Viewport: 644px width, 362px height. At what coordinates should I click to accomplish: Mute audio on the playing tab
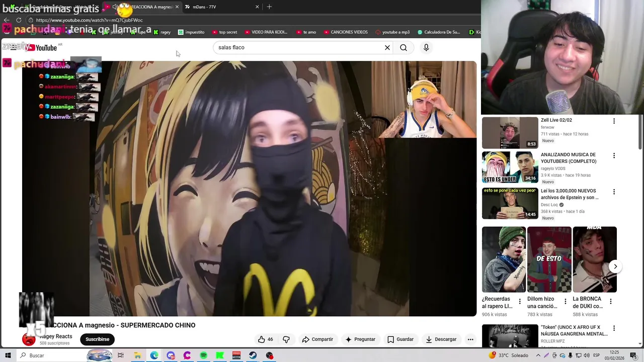pos(114,7)
